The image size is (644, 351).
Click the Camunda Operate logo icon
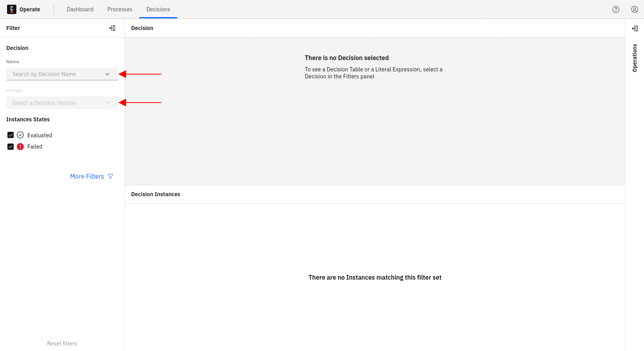click(x=12, y=9)
